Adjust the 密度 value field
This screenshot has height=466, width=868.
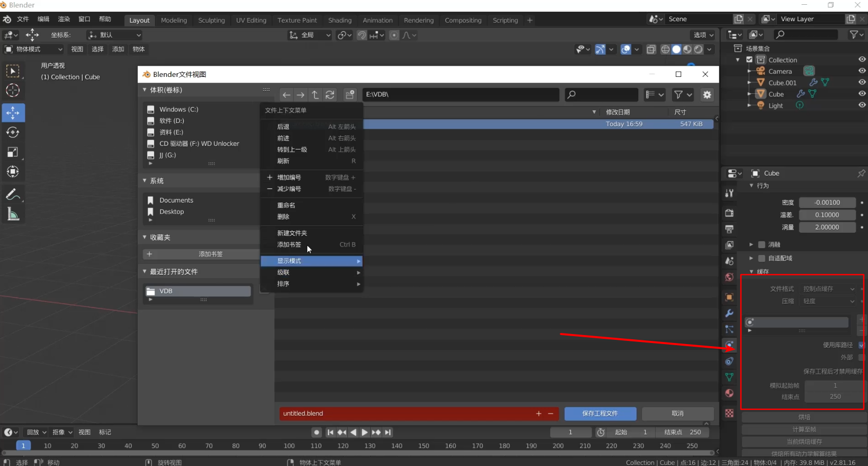(827, 203)
